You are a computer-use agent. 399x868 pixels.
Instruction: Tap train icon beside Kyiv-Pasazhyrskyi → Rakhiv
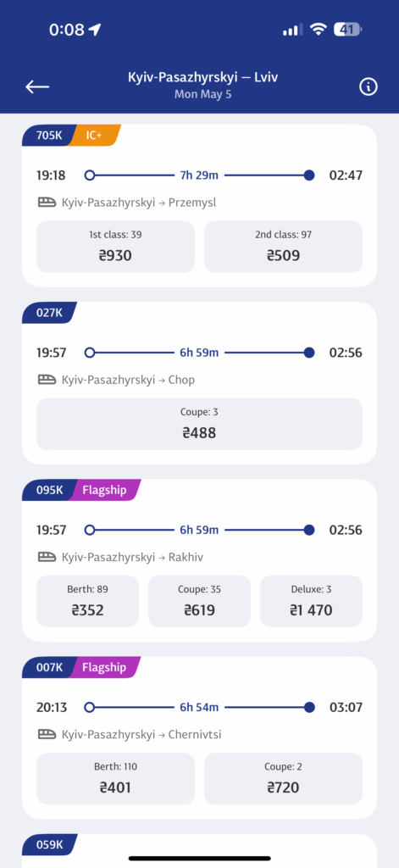47,557
